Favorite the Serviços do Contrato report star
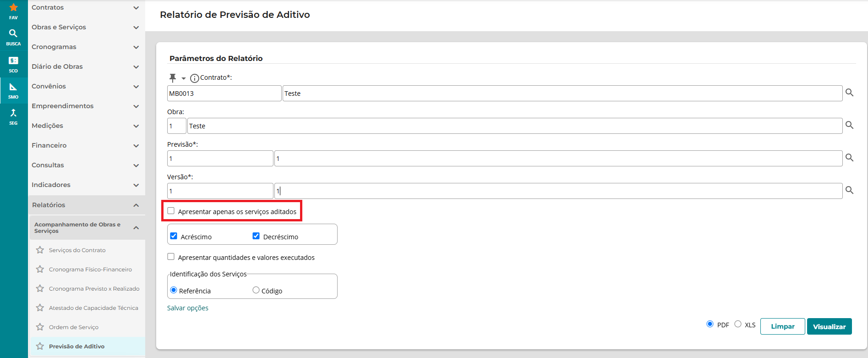Viewport: 868px width, 358px height. 40,250
